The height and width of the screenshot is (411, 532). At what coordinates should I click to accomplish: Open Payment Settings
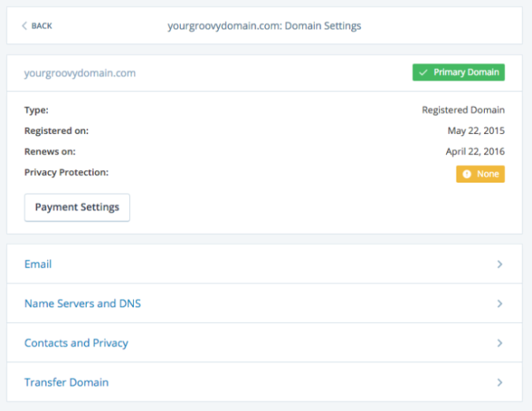click(x=77, y=207)
